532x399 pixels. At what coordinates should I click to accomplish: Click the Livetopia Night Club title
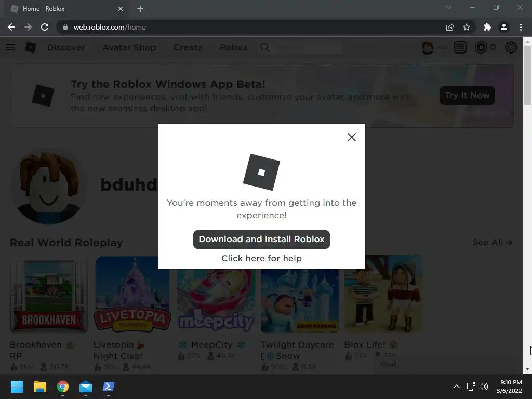119,350
